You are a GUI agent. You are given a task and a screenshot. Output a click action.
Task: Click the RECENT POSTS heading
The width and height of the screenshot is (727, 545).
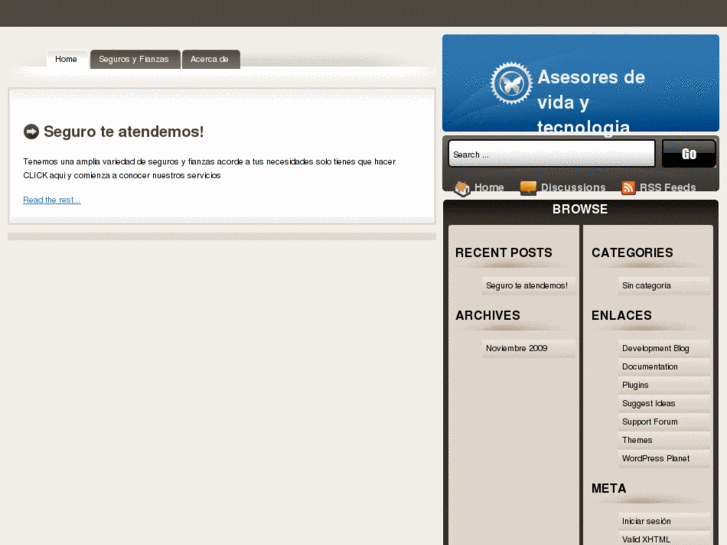[504, 253]
